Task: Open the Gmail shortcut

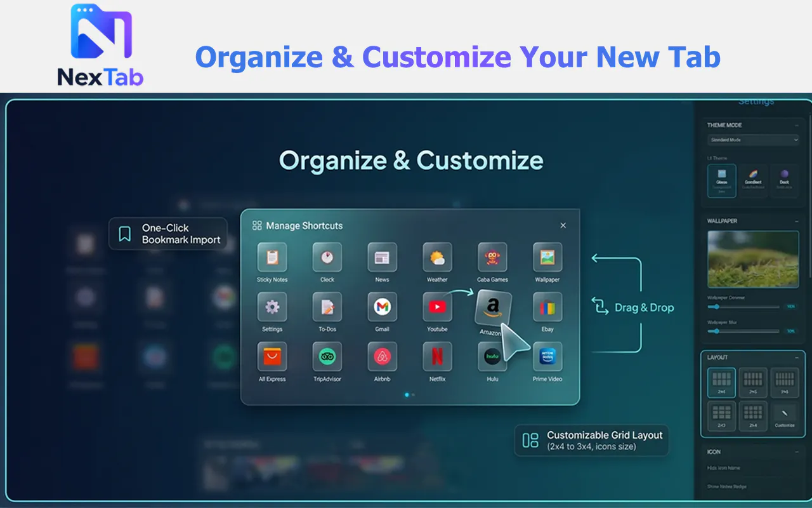Action: [x=382, y=307]
